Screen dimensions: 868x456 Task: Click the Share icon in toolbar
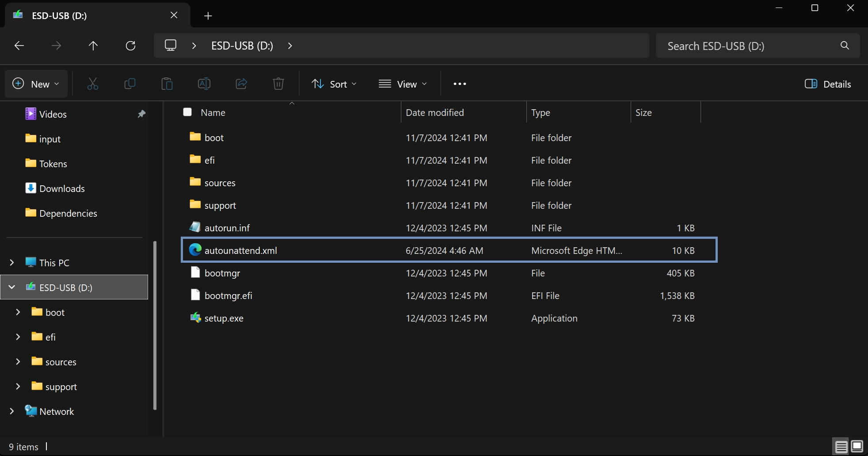point(241,84)
